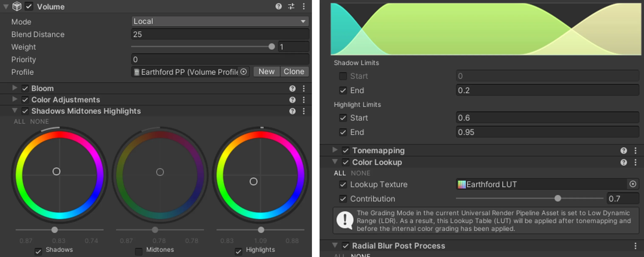Open Radial Blur Post Process options menu
Screen dimensions: 644x257
click(x=635, y=246)
